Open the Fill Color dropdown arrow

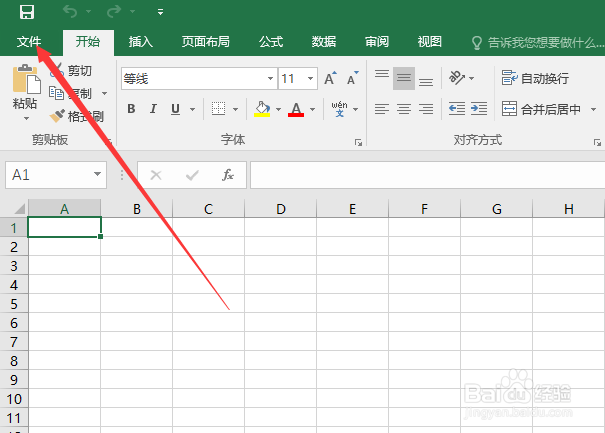[279, 109]
